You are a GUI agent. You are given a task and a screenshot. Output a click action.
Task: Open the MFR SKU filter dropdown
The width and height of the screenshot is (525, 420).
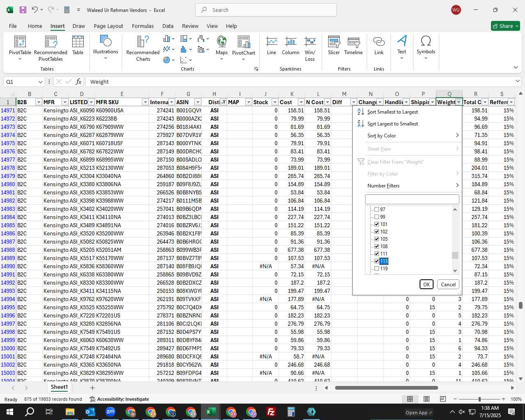[x=145, y=102]
